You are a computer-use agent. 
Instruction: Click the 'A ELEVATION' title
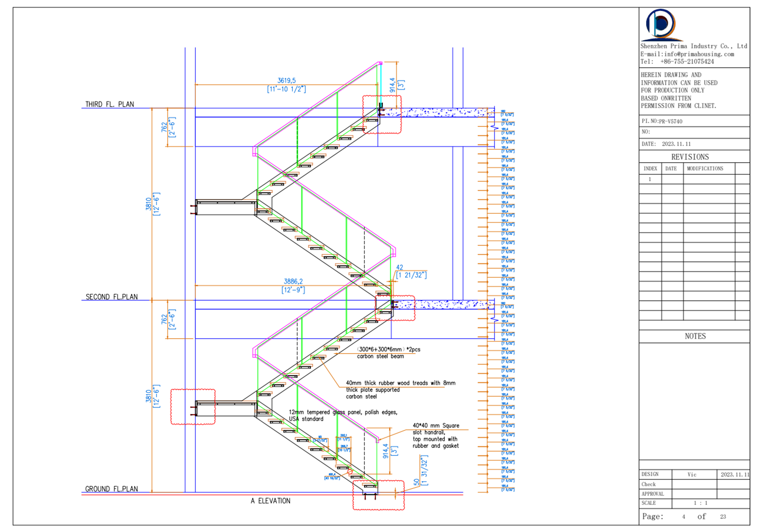[270, 501]
